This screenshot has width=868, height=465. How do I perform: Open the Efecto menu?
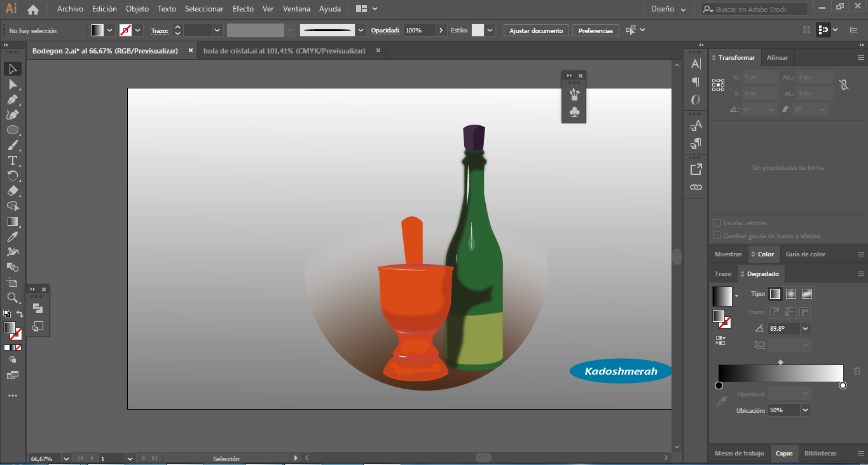243,9
